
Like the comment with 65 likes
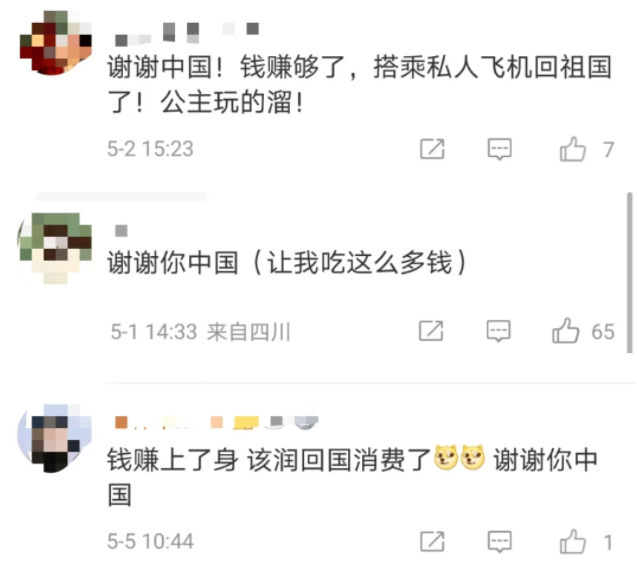(565, 331)
